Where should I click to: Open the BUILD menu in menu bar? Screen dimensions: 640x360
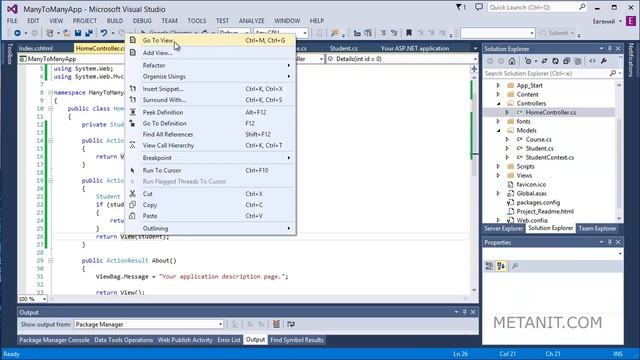tap(115, 20)
